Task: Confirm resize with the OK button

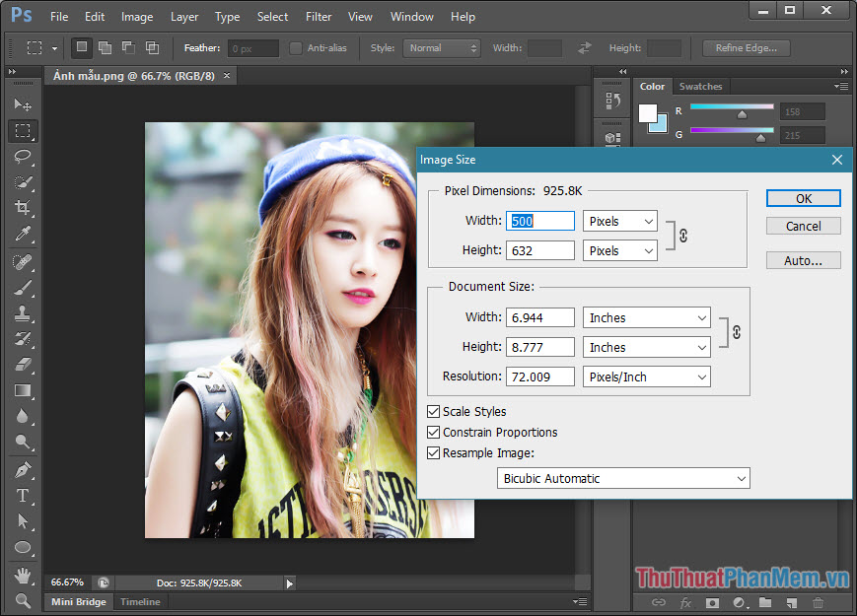Action: click(x=803, y=198)
